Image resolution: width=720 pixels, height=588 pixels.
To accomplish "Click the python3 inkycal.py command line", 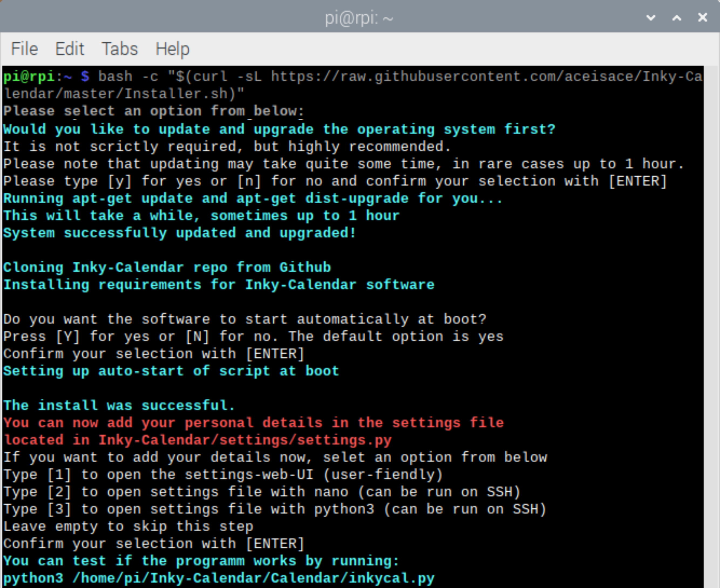I will 219,578.
